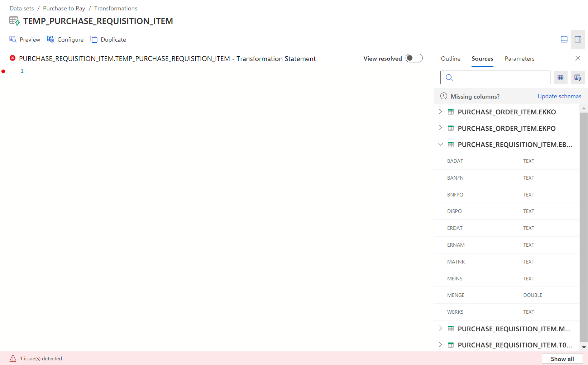Viewport: 588px width, 365px height.
Task: Select the WERKS column
Action: coord(506,312)
